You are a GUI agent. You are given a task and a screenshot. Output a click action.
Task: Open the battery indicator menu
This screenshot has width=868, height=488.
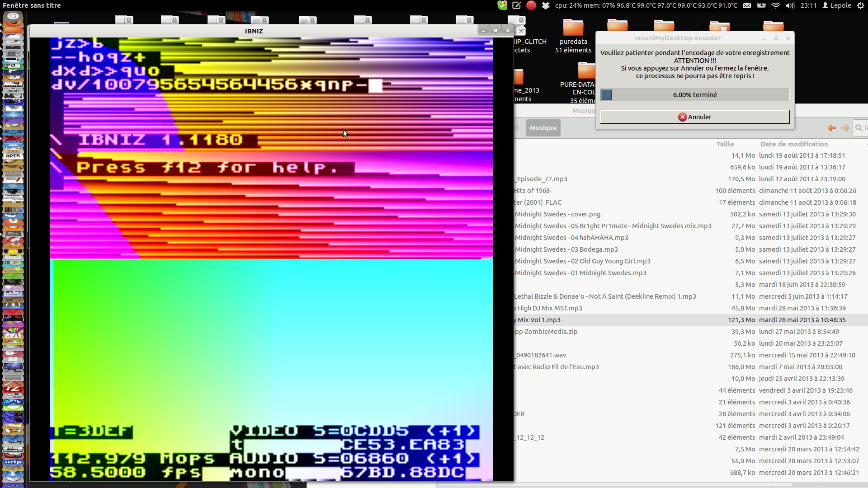coord(761,5)
